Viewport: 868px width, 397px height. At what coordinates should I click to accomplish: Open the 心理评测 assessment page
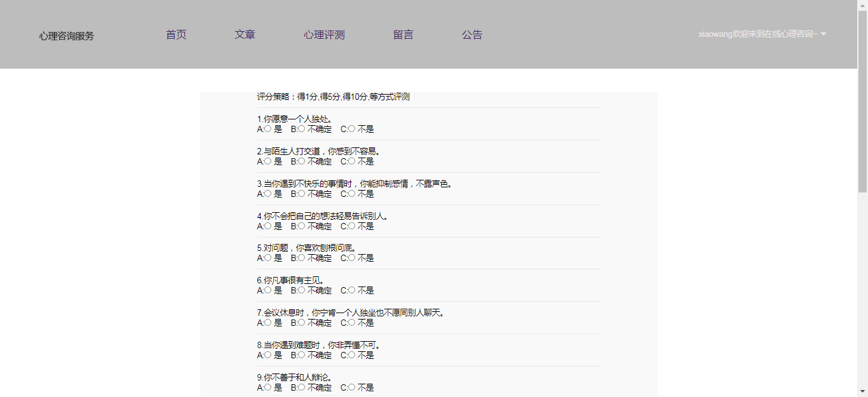click(324, 35)
